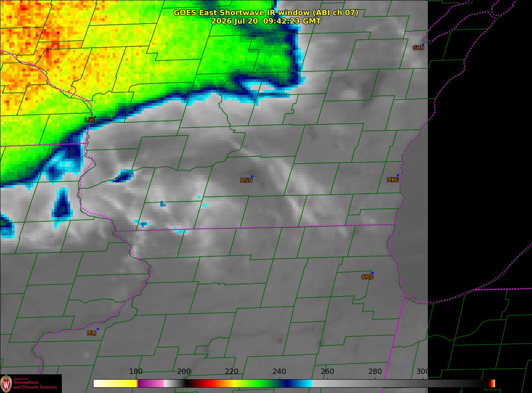Click the GRB station marker

click(x=423, y=45)
